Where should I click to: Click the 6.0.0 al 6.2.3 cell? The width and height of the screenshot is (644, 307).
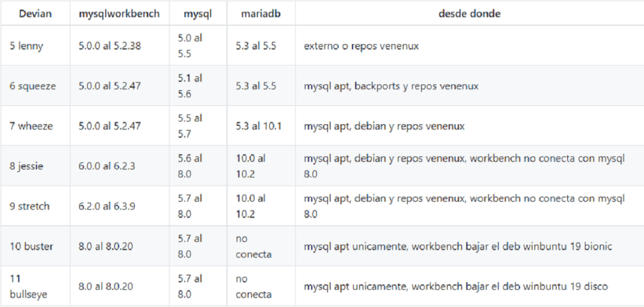107,166
